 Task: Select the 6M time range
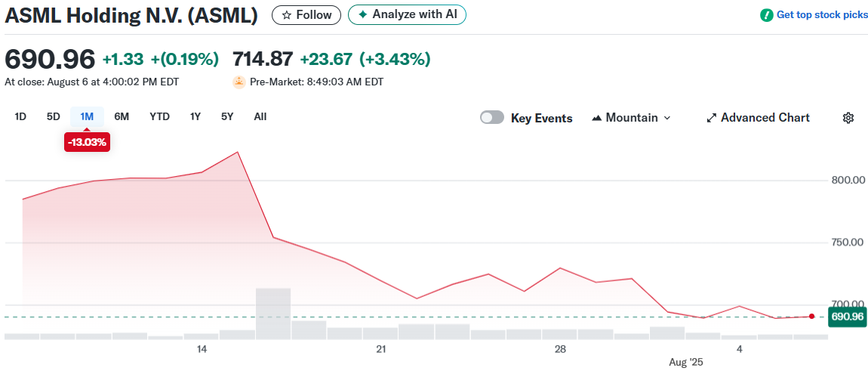(122, 116)
